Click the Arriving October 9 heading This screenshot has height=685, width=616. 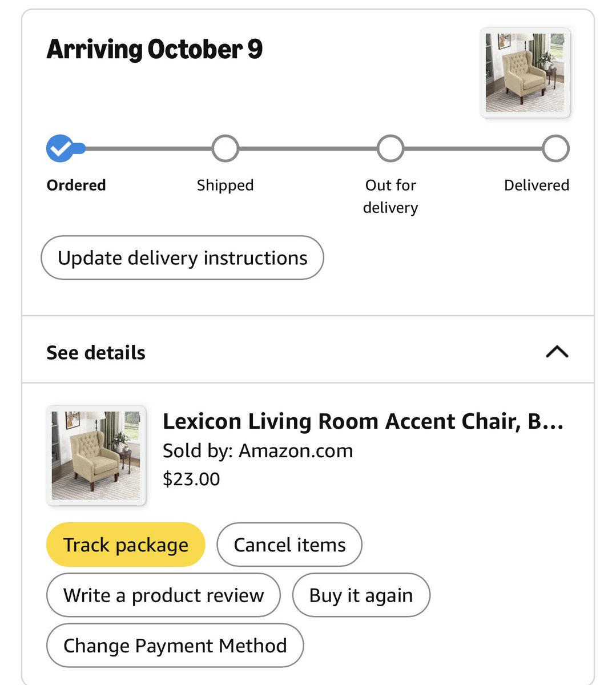click(155, 49)
